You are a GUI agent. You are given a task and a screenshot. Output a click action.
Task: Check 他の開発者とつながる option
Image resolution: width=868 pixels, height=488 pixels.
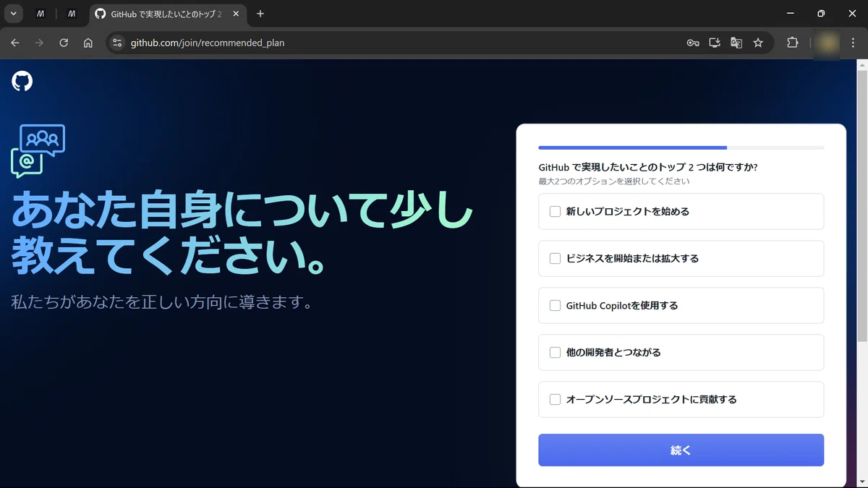click(x=556, y=352)
